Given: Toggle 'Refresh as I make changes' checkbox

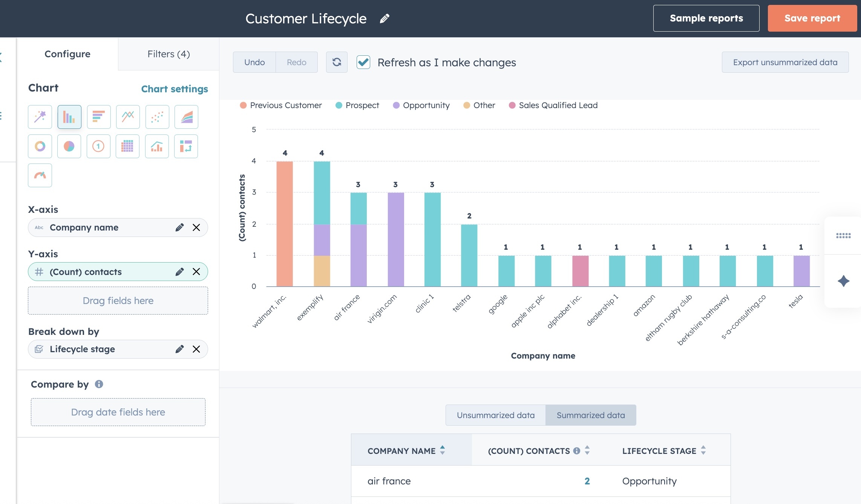Looking at the screenshot, I should 363,62.
